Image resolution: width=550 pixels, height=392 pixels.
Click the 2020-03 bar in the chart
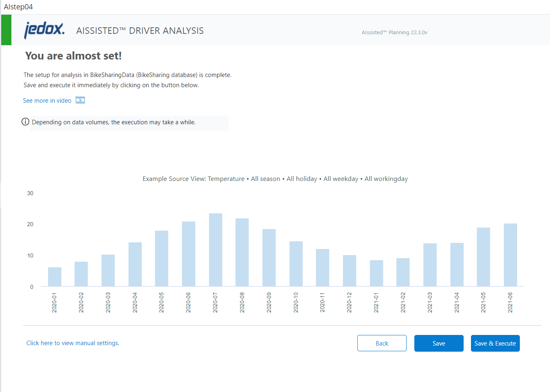[x=108, y=271]
